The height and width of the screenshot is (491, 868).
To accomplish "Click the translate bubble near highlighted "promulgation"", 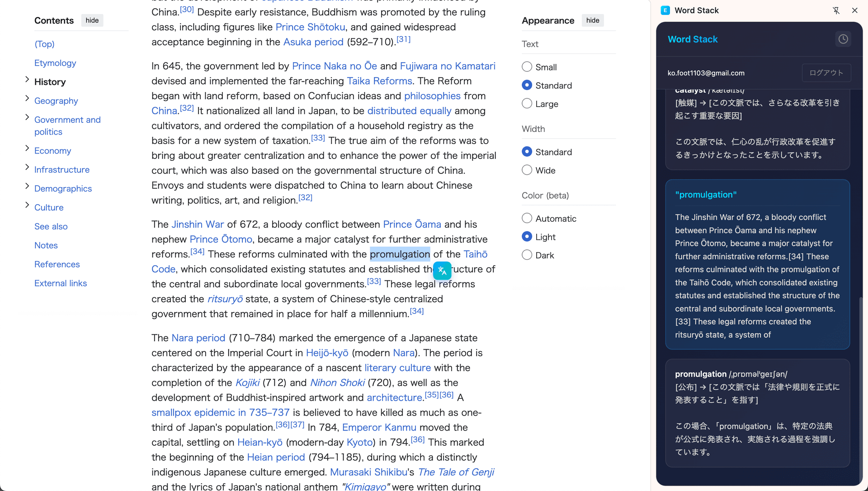I will 442,271.
